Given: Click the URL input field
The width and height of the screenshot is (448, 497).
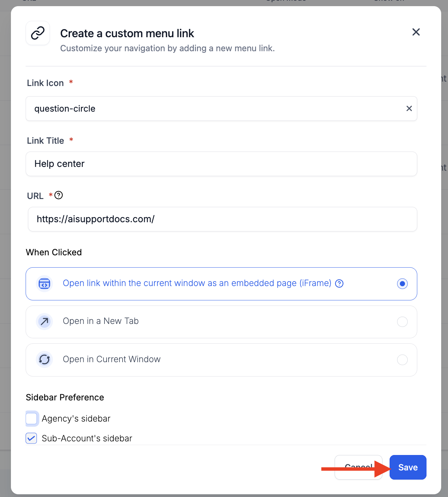Looking at the screenshot, I should point(222,219).
